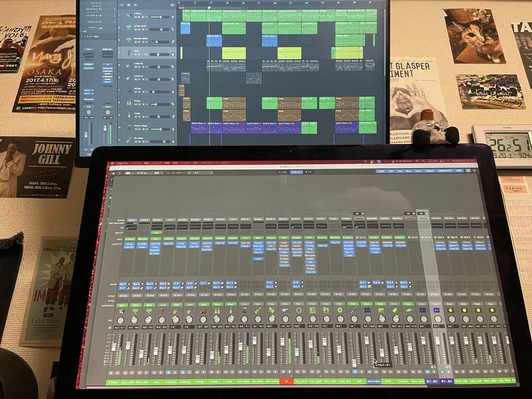Image resolution: width=532 pixels, height=399 pixels.
Task: Mute the E Piano channel strip
Action: click(x=111, y=373)
